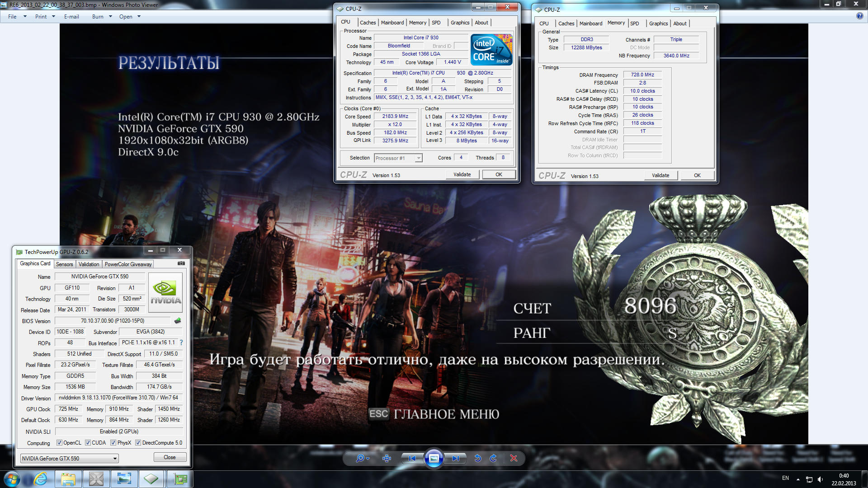Click the GPU Clock value 725 MHz
This screenshot has width=868, height=488.
(x=68, y=409)
